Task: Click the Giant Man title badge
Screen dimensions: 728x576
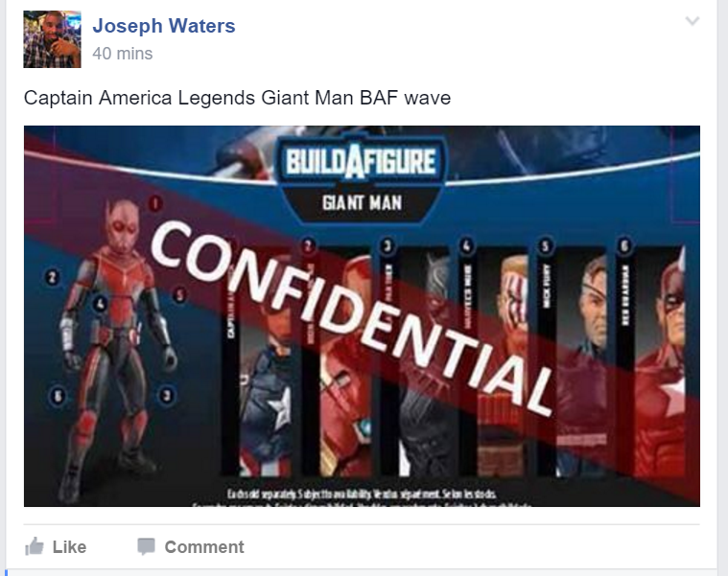Action: (363, 202)
